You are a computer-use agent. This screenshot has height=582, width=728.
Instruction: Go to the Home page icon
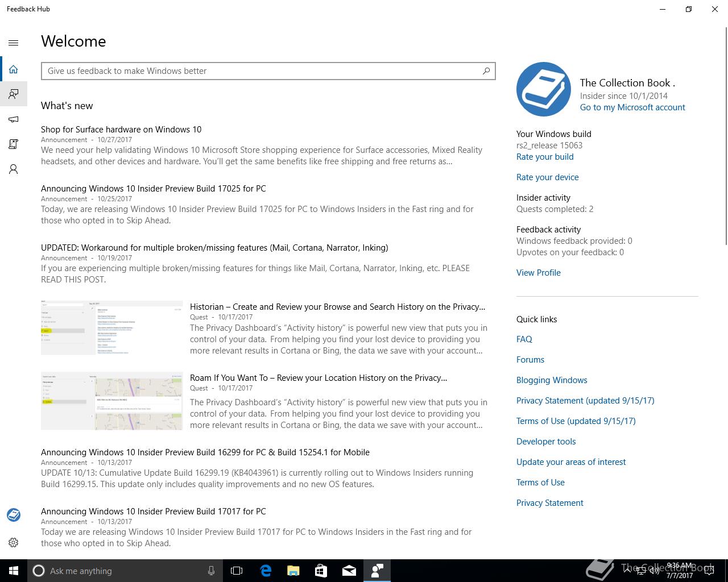click(x=14, y=69)
